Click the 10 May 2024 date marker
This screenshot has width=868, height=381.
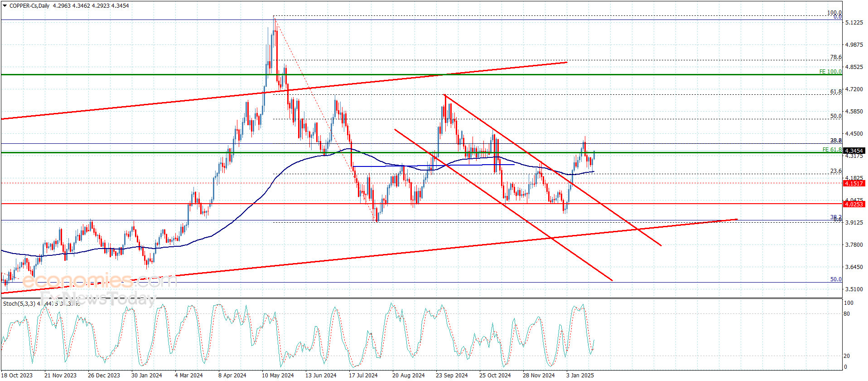278,375
